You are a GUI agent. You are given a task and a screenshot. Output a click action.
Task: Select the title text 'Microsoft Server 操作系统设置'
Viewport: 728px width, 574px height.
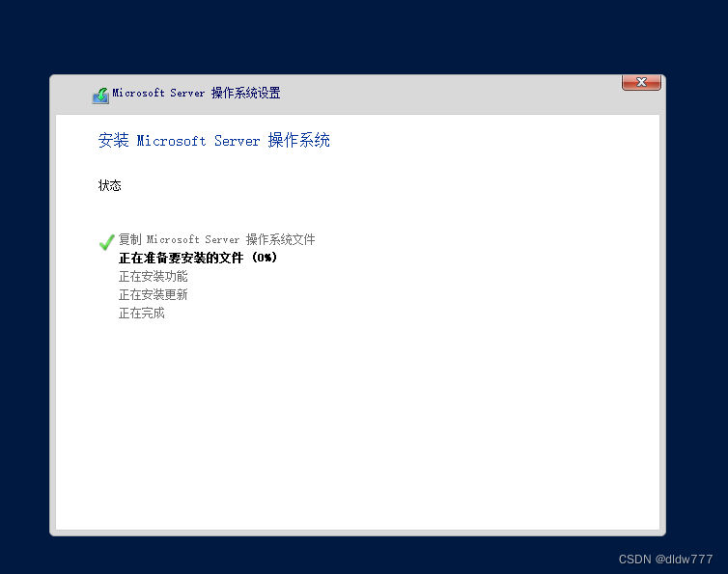[x=196, y=93]
